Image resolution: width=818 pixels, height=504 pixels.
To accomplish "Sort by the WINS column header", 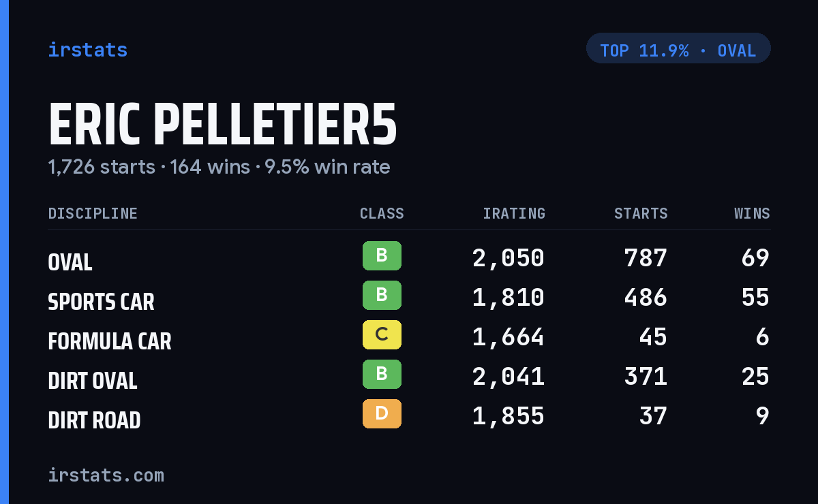I will point(752,214).
